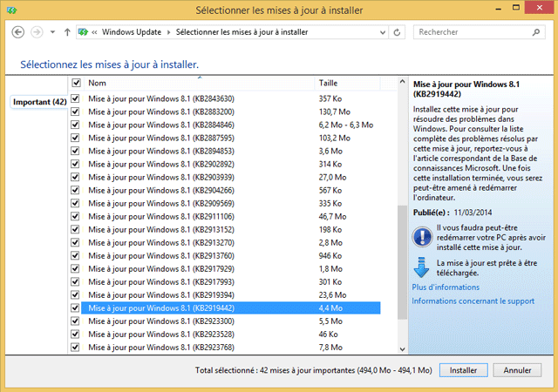Click the blue download arrow icon
Image resolution: width=558 pixels, height=392 pixels.
[422, 267]
